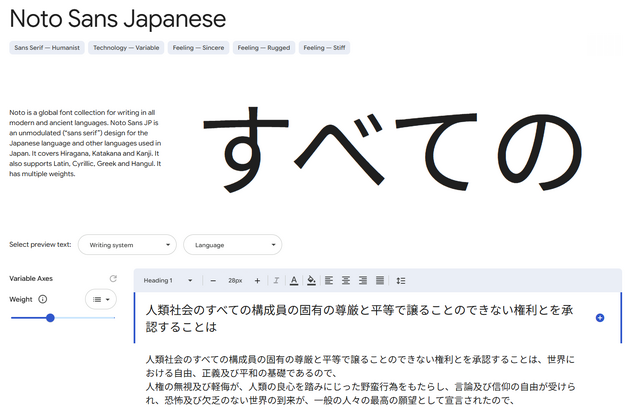
Task: Click Noto Sans Japanese title
Action: (118, 19)
